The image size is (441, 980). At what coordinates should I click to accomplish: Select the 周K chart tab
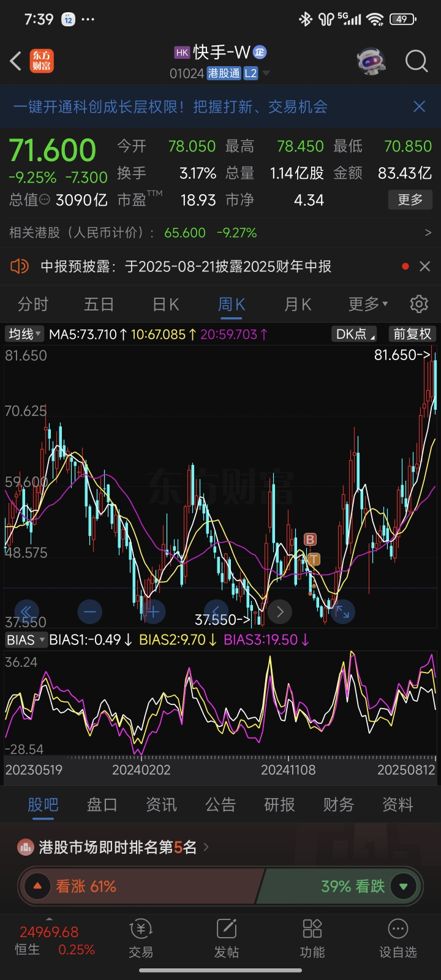232,304
